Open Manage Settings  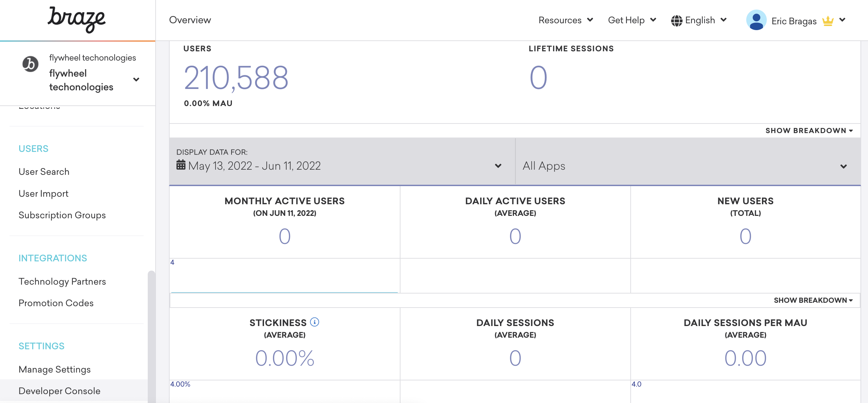pos(54,369)
